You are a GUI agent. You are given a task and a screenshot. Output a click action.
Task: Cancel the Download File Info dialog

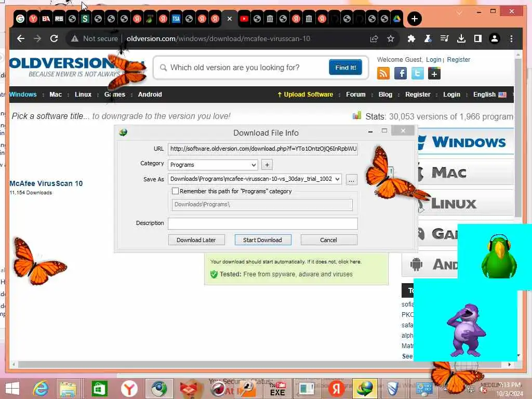pos(328,240)
